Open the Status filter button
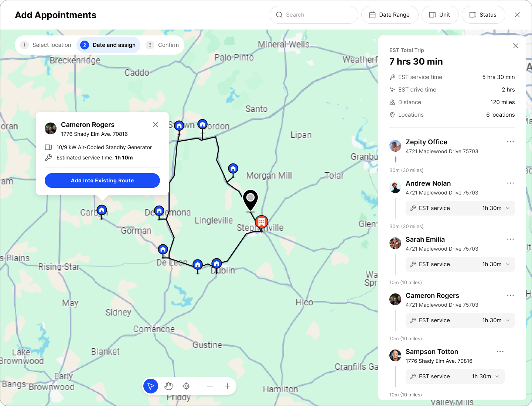 (x=483, y=15)
